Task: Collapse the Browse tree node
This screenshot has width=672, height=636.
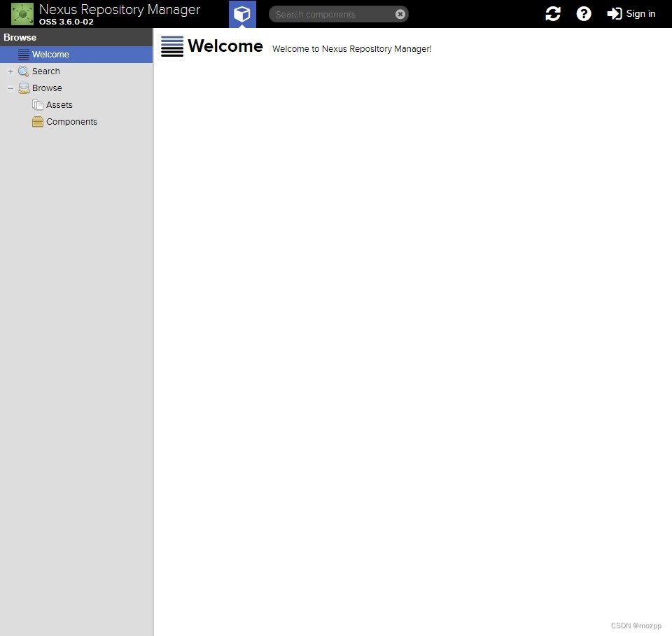Action: point(10,88)
